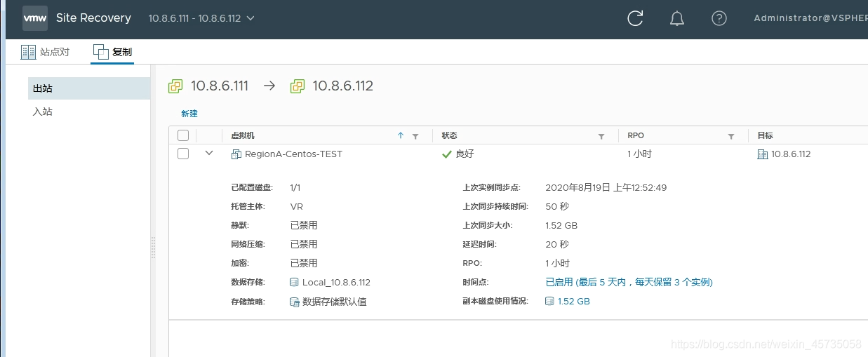Select 出站 in the sidebar

click(x=89, y=88)
